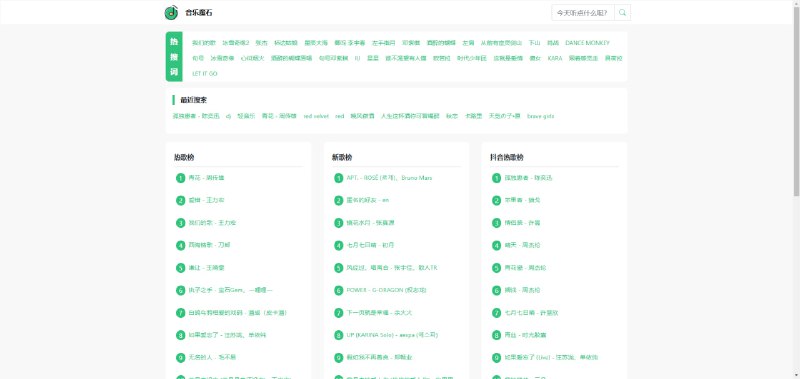800x379 pixels.
Task: Click the green music note logo
Action: pyautogui.click(x=171, y=12)
